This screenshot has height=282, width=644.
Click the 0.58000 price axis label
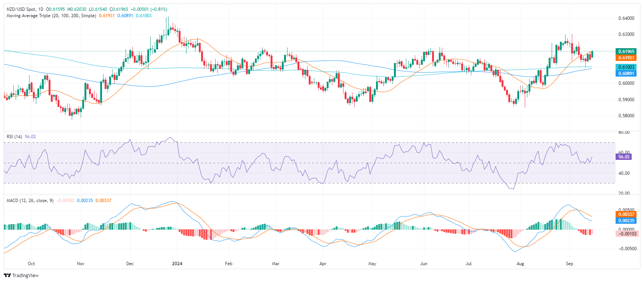click(626, 116)
